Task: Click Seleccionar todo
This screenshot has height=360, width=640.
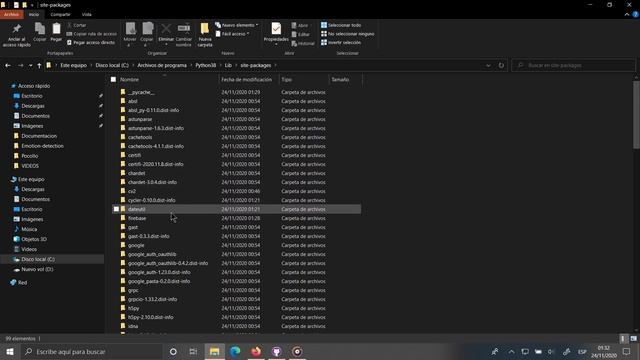Action: point(341,25)
